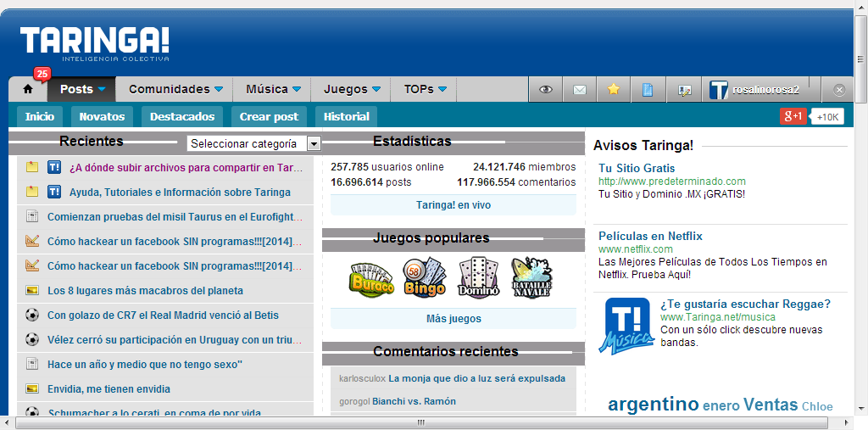Expand the Comunidades menu

click(x=175, y=89)
